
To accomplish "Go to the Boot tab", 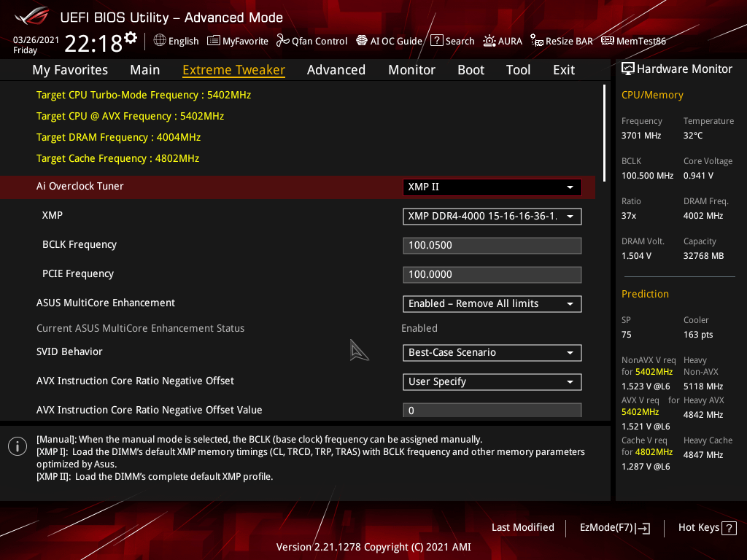I will [471, 70].
